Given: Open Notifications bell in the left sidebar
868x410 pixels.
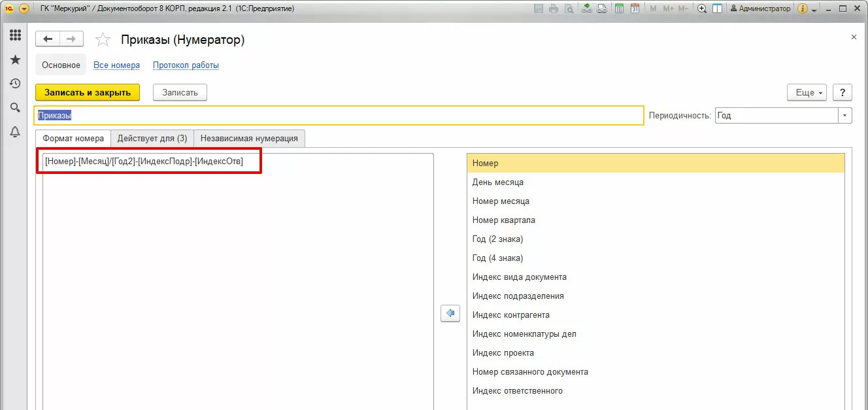Looking at the screenshot, I should point(15,132).
